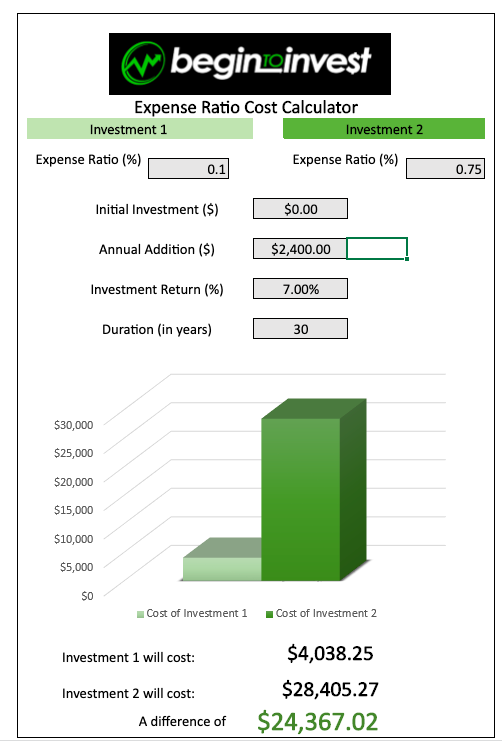Click the Initial Investment amount cell
502x743 pixels.
[300, 209]
